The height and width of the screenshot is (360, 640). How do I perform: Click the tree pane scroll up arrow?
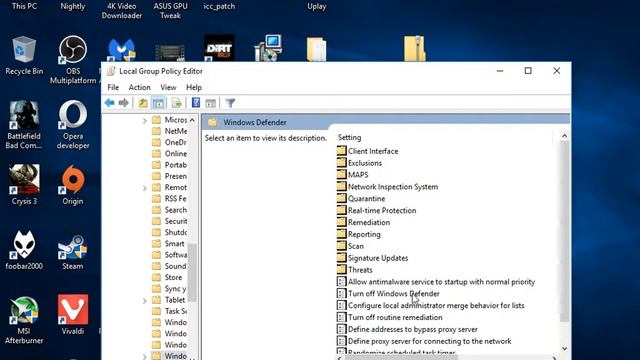coord(192,120)
